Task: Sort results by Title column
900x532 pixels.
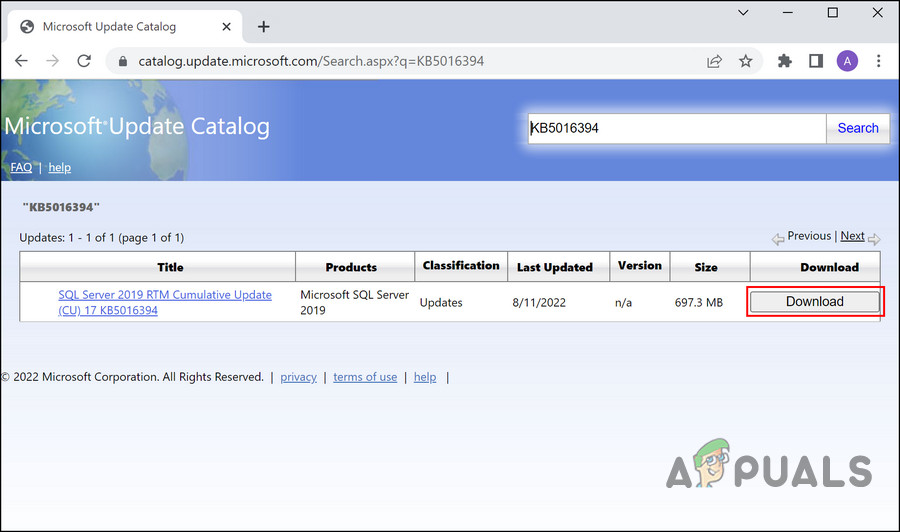Action: tap(170, 267)
